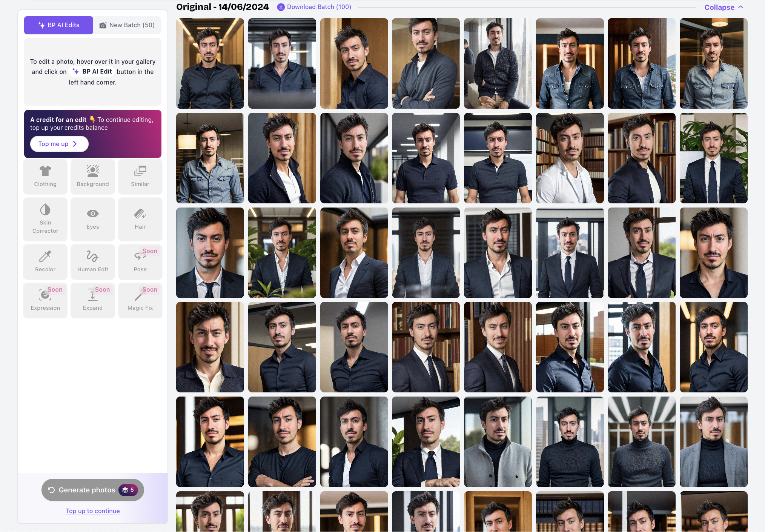Click the Magic Fix tool marked Soon
This screenshot has width=765, height=532.
click(x=140, y=300)
